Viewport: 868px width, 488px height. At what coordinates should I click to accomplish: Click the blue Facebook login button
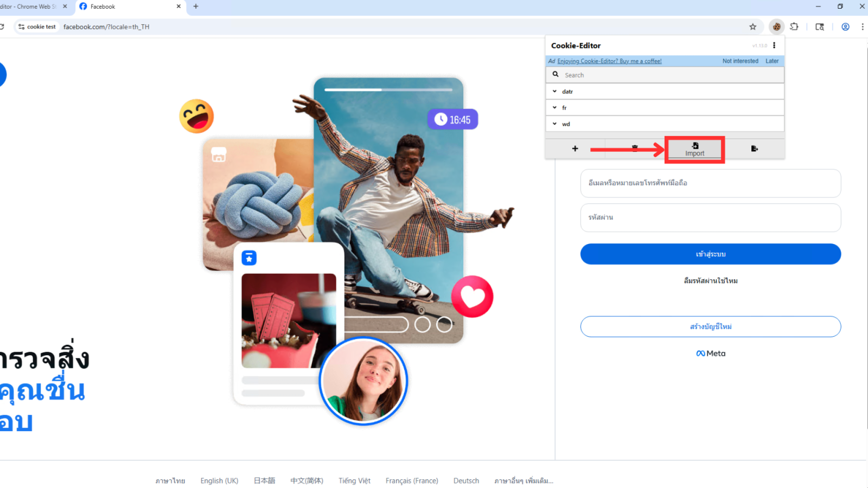pos(710,254)
